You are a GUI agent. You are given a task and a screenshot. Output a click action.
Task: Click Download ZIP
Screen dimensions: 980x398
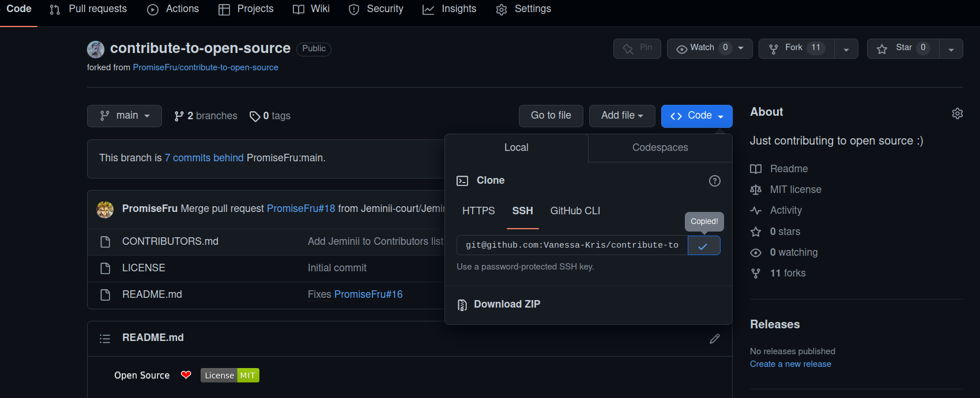pyautogui.click(x=507, y=304)
